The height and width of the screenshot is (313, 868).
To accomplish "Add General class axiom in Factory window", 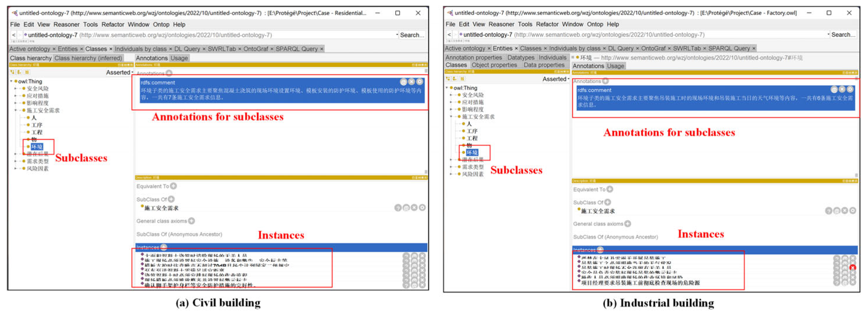I will pyautogui.click(x=628, y=224).
